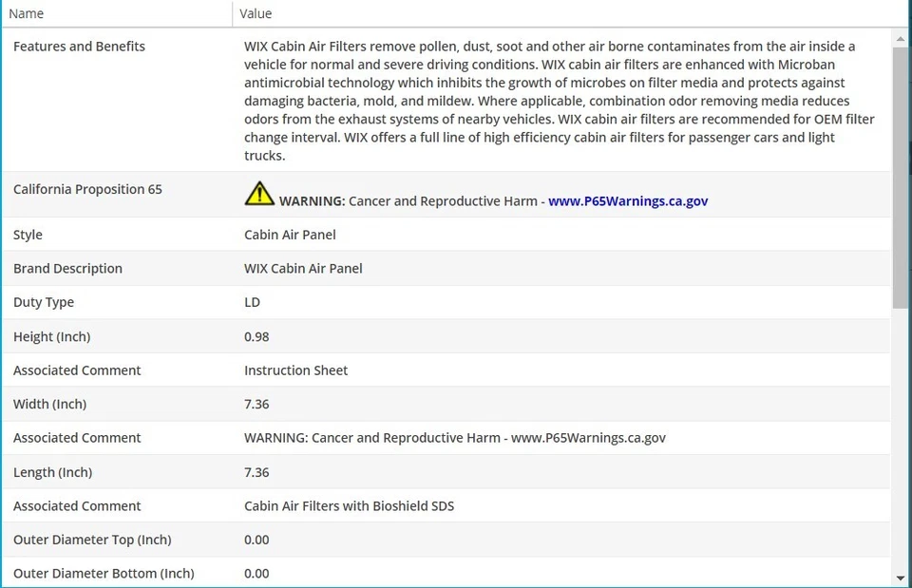912x588 pixels.
Task: Click Associated Comment label beside Bioshield SDS
Action: pos(77,506)
